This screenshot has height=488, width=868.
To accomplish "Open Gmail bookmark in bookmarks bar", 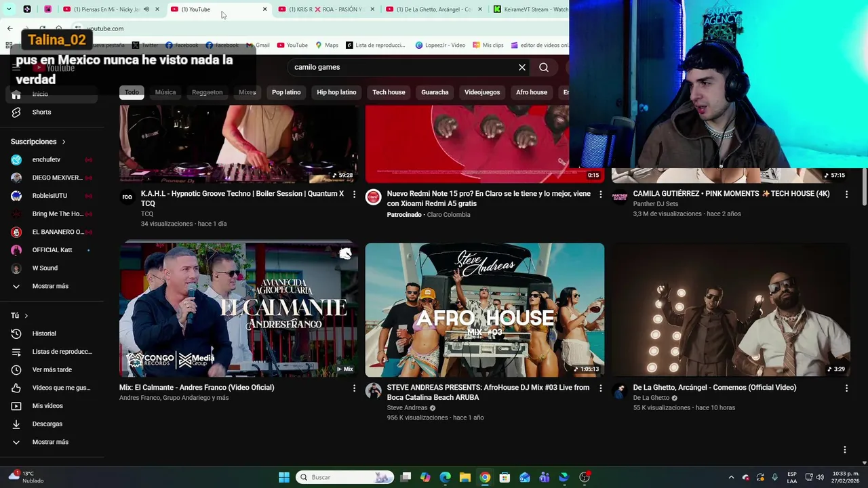I will pos(258,45).
